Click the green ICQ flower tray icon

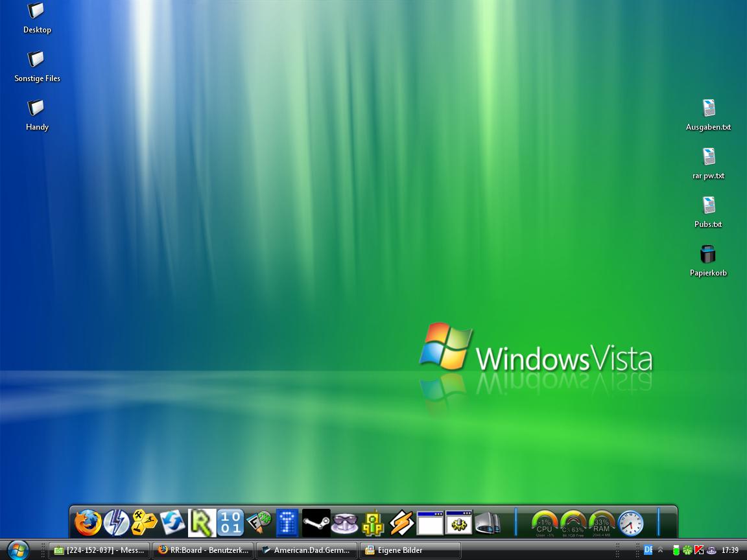687,550
